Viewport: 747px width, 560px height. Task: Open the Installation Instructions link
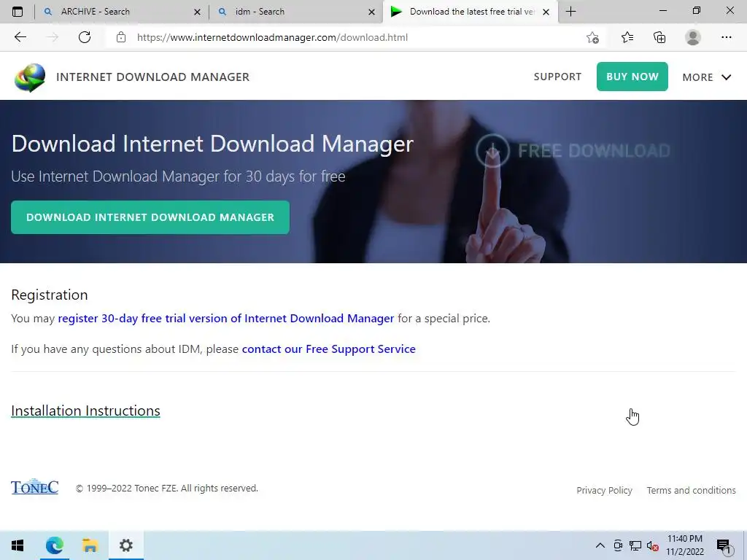click(x=86, y=411)
